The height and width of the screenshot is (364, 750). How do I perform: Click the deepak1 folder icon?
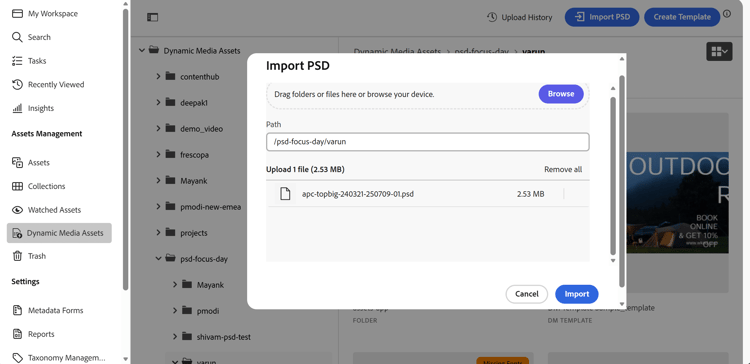click(x=170, y=102)
